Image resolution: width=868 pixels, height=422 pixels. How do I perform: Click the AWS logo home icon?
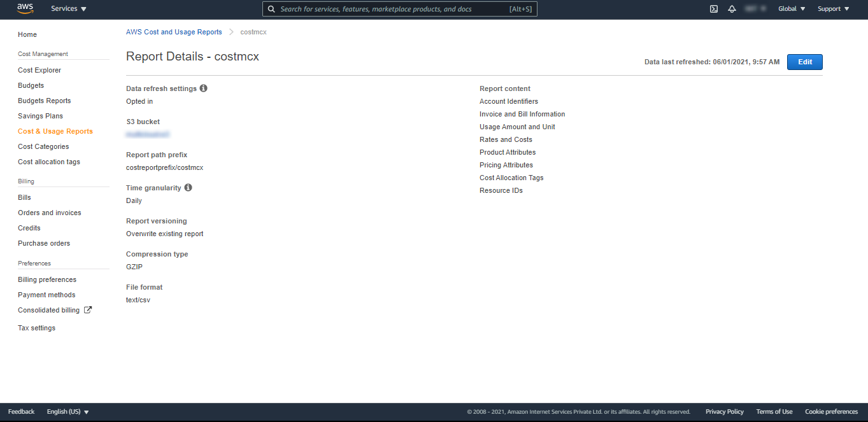[25, 8]
